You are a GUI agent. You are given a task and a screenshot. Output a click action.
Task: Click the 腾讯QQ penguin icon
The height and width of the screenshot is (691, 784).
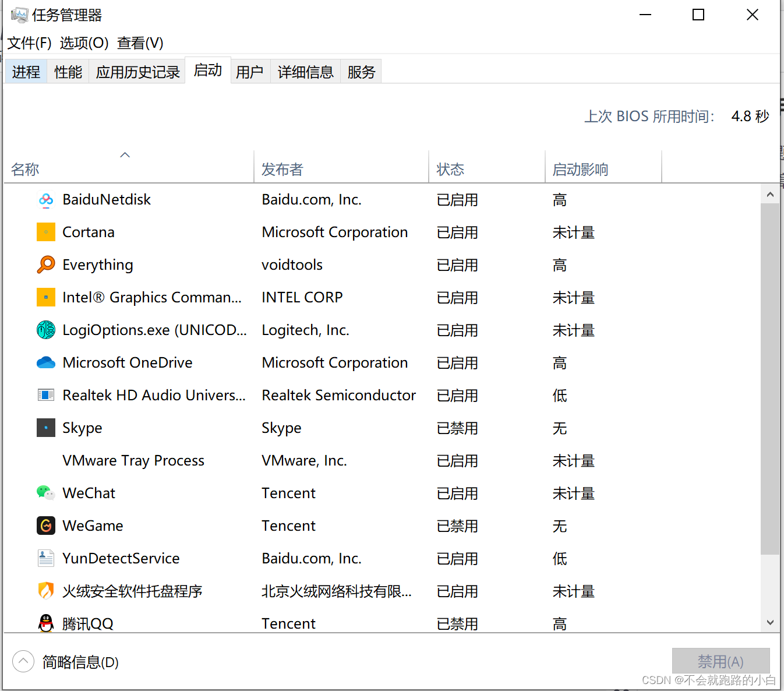(x=46, y=623)
